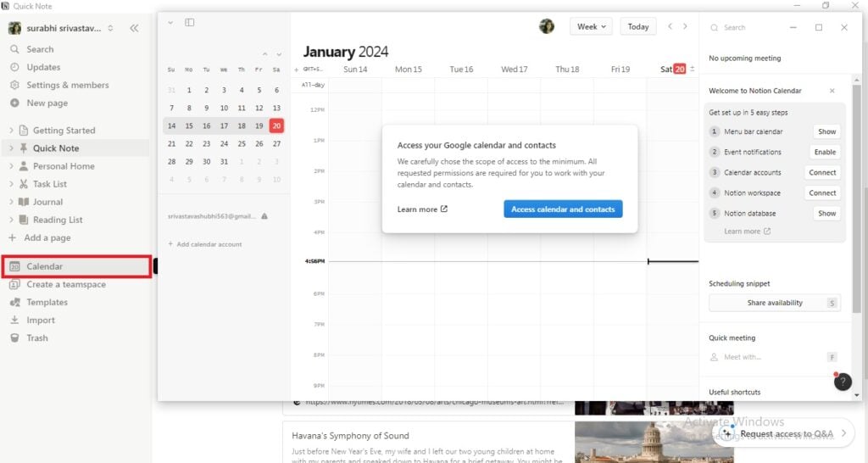868x463 pixels.
Task: Click the user avatar in the calendar header
Action: click(547, 26)
